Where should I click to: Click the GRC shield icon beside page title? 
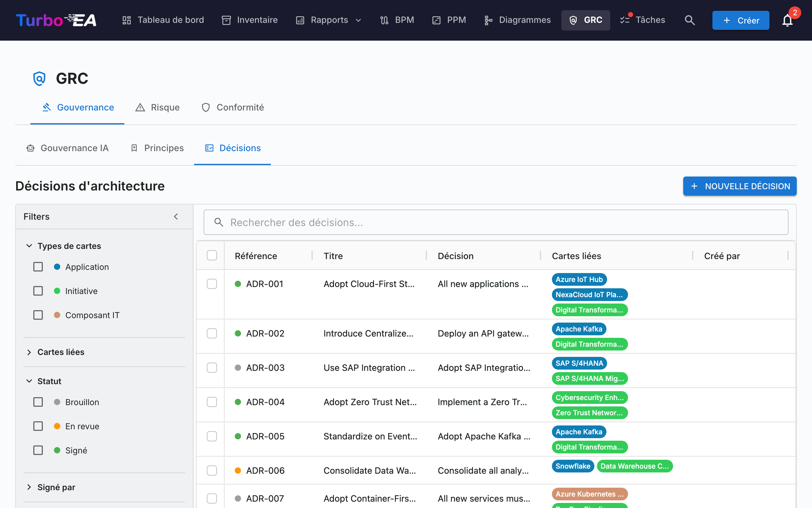[x=39, y=79]
